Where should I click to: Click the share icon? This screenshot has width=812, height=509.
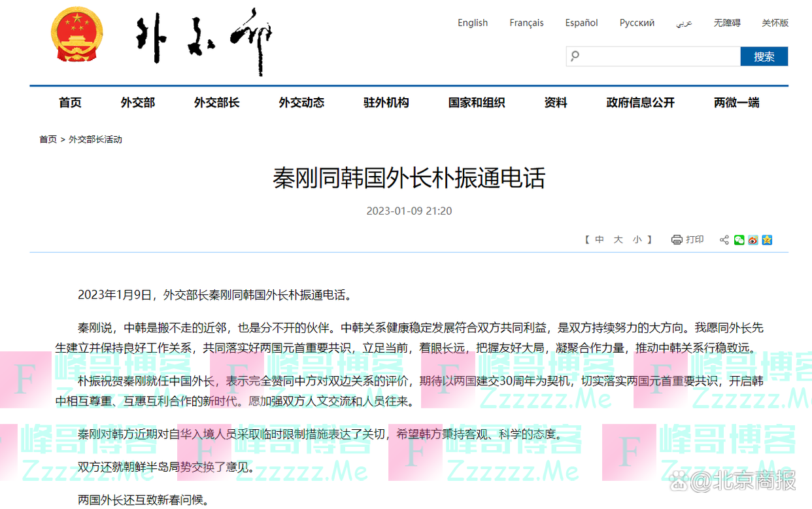click(x=724, y=240)
